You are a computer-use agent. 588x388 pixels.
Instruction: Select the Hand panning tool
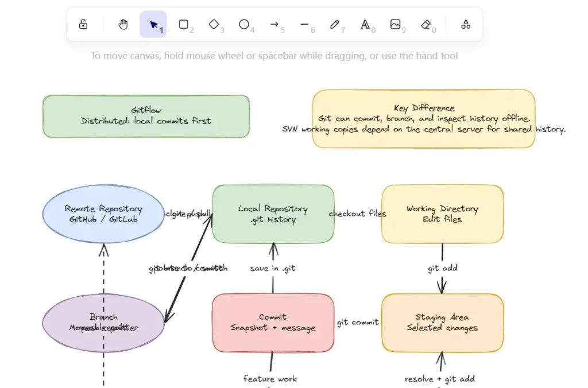pos(123,25)
